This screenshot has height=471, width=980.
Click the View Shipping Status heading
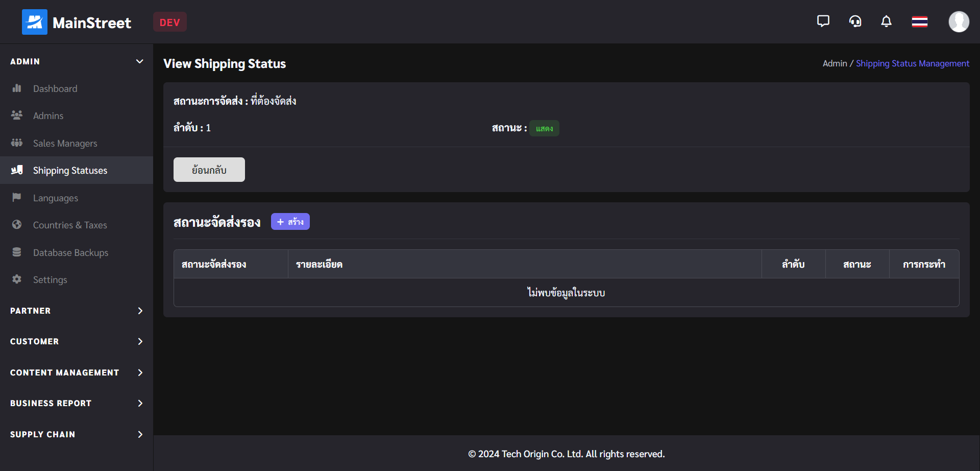[x=225, y=63]
